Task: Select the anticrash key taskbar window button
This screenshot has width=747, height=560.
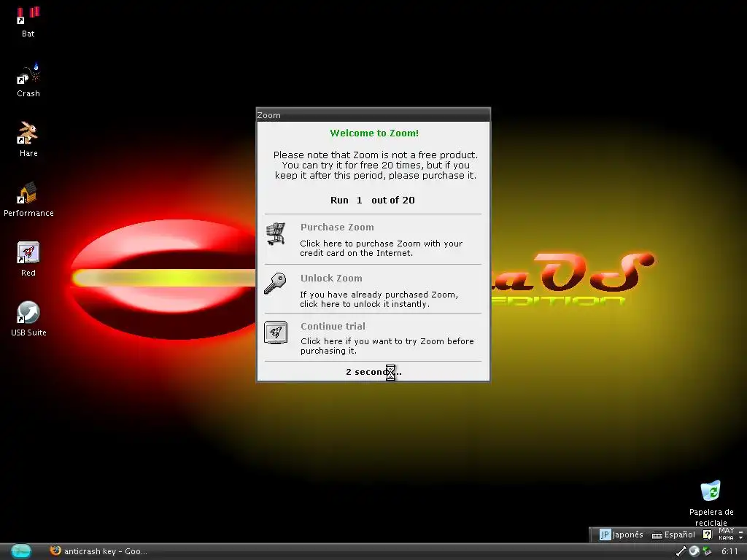Action: 99,551
